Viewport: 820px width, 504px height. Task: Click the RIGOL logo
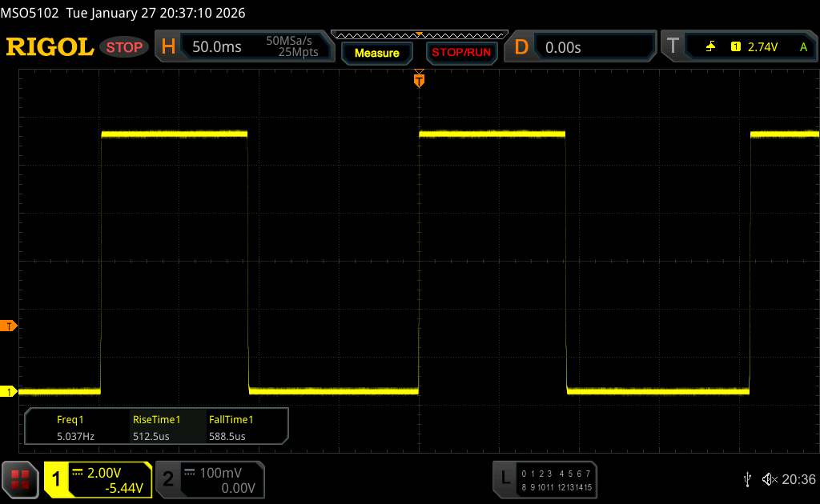click(50, 47)
